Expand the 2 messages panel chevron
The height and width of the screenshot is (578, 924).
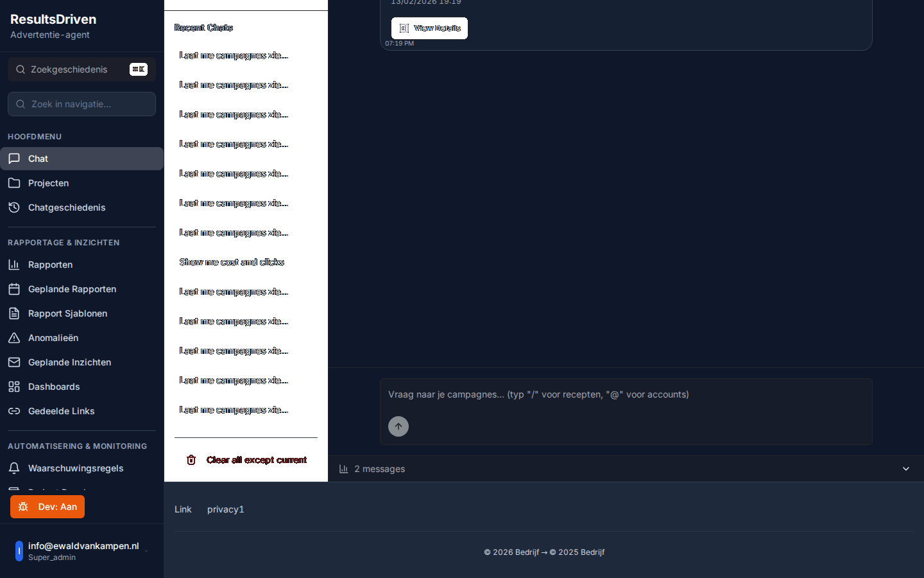905,469
